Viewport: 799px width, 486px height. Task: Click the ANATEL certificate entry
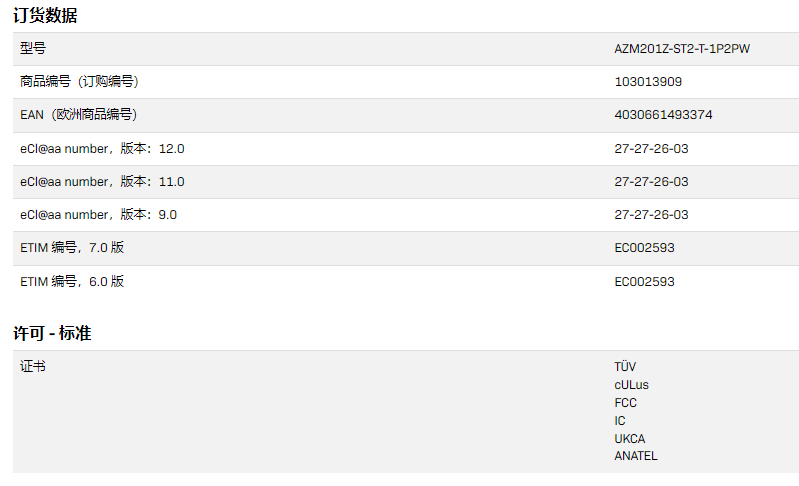pos(636,457)
